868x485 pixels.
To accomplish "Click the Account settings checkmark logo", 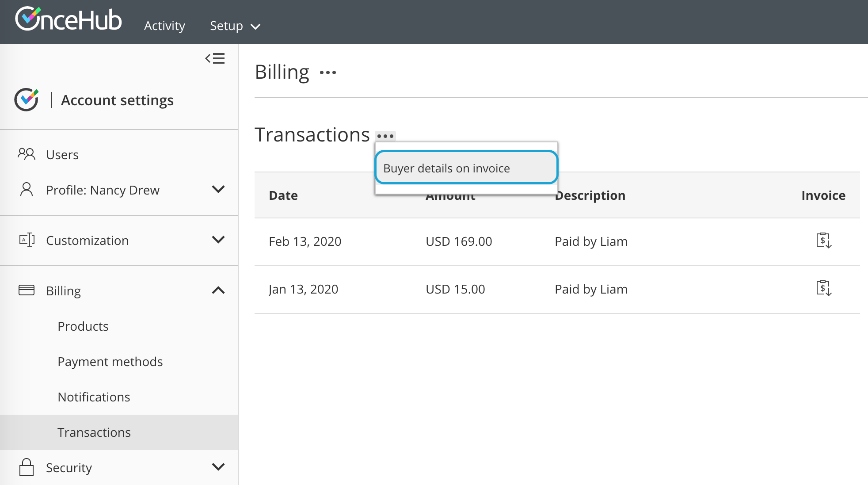I will (27, 99).
